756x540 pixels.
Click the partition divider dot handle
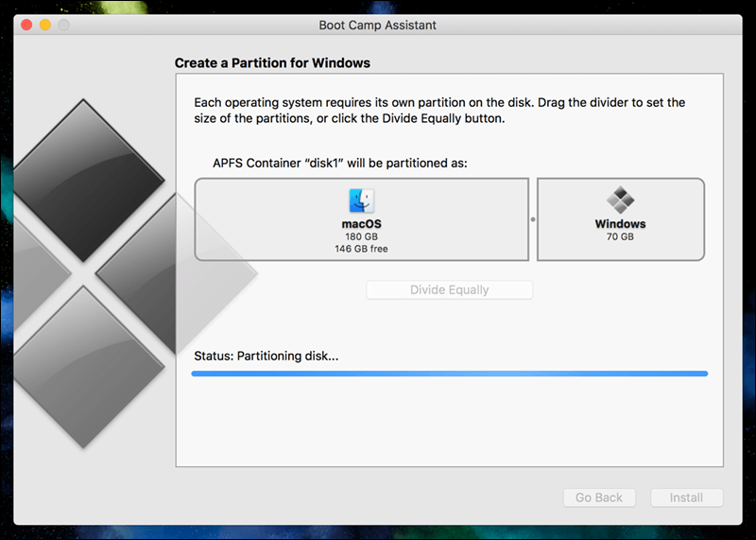(533, 219)
